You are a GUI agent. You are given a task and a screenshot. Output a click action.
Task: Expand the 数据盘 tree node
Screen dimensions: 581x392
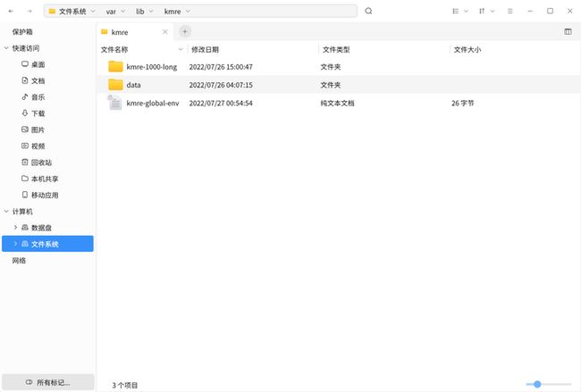15,228
